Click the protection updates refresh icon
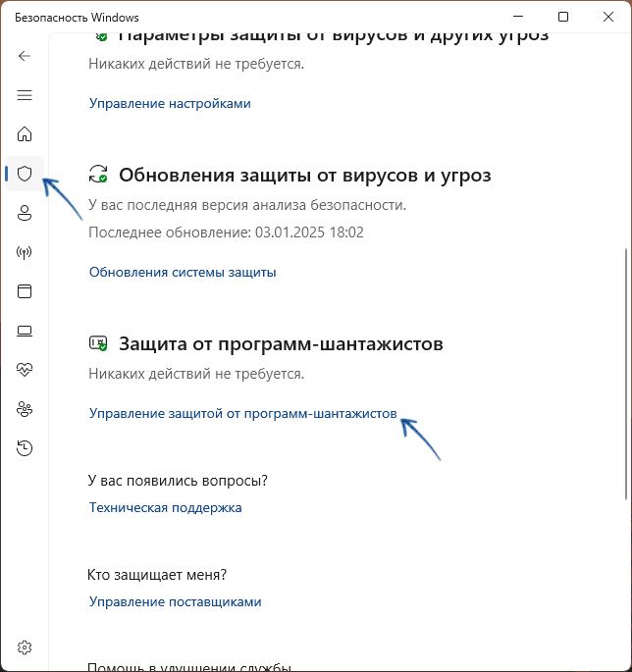 [98, 175]
